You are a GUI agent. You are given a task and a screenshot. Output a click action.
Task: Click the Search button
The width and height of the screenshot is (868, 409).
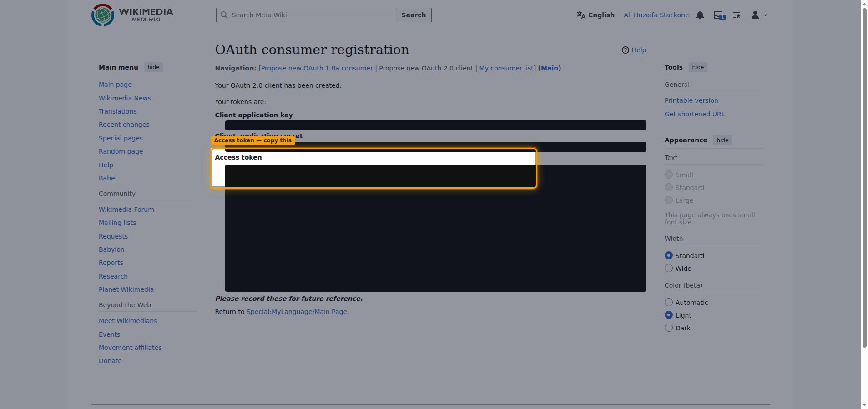[414, 15]
